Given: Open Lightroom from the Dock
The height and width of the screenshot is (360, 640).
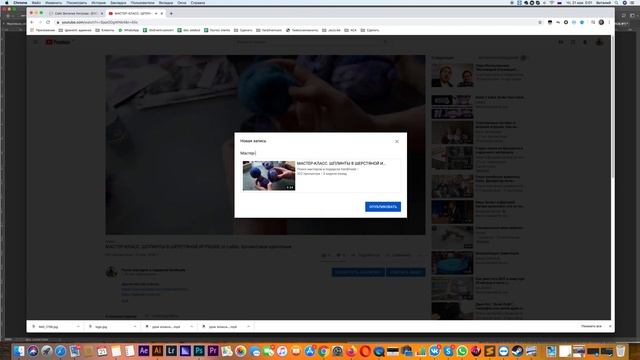Looking at the screenshot, I should (171, 351).
